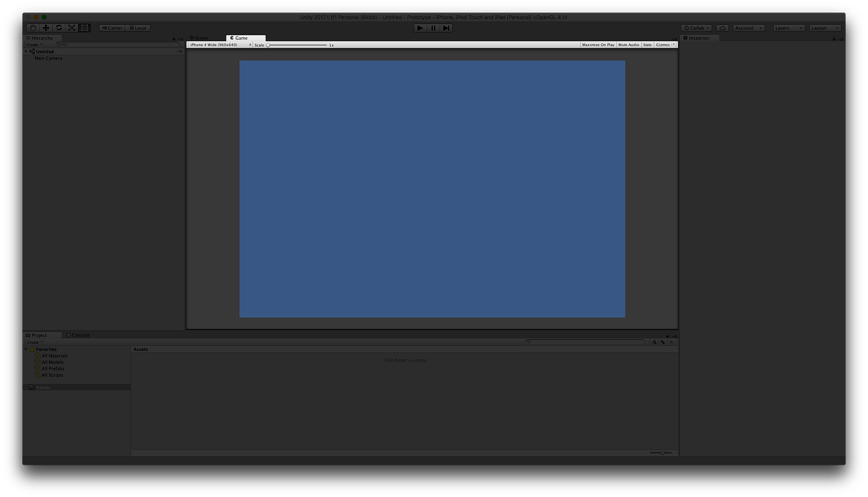Select the Rect Transform tool
The height and width of the screenshot is (497, 868).
pos(84,28)
